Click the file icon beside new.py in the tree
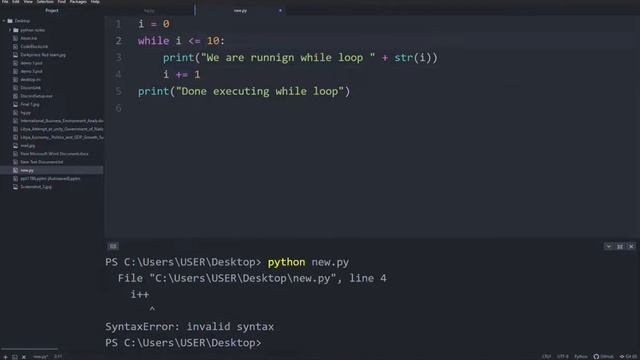 pos(16,170)
